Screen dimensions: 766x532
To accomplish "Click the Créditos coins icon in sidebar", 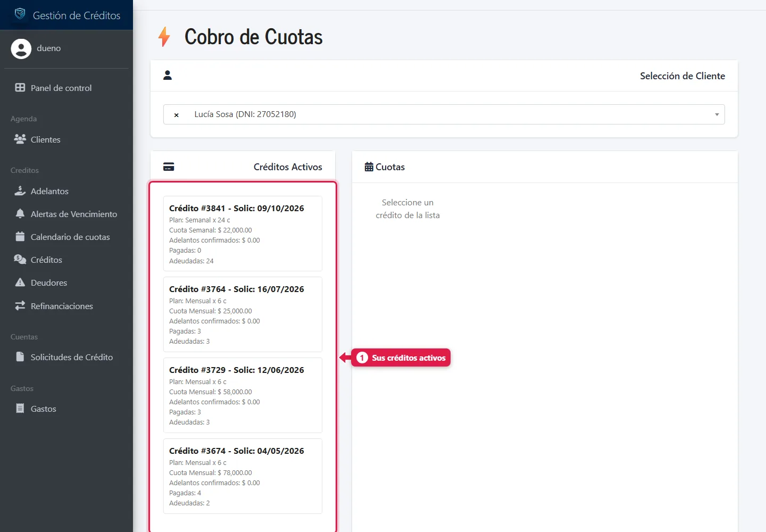I will (20, 260).
